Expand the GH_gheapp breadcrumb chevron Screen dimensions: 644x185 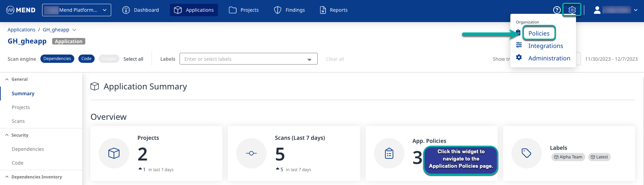(x=74, y=30)
